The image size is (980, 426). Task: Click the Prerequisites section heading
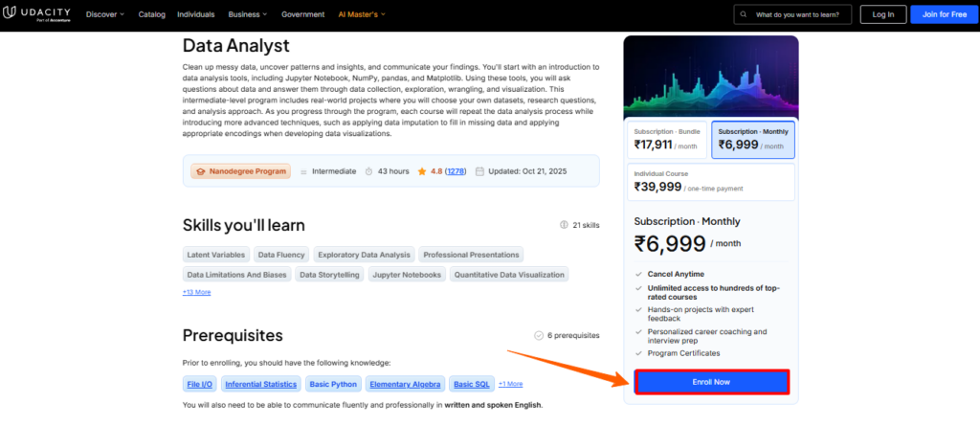pyautogui.click(x=233, y=335)
